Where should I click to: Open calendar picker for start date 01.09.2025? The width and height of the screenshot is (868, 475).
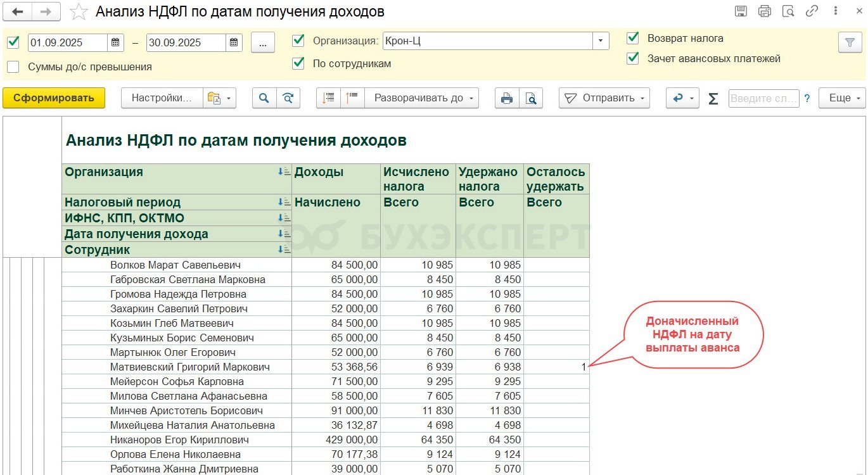coord(115,42)
